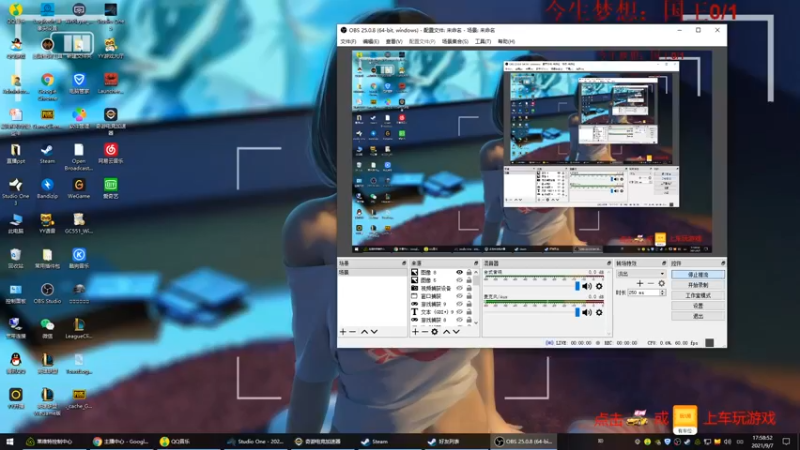
Task: Open the Steam desktop shortcut
Action: tap(47, 154)
